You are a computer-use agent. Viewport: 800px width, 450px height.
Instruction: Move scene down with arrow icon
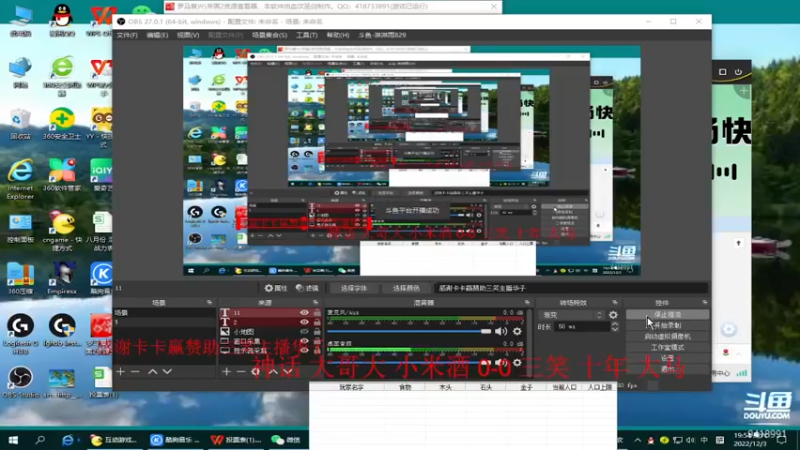(167, 372)
